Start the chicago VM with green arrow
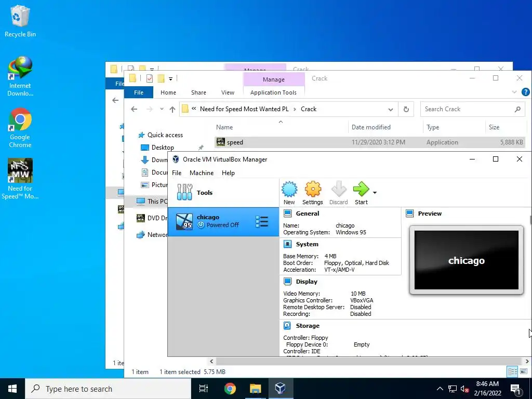The width and height of the screenshot is (532, 399). tap(361, 193)
